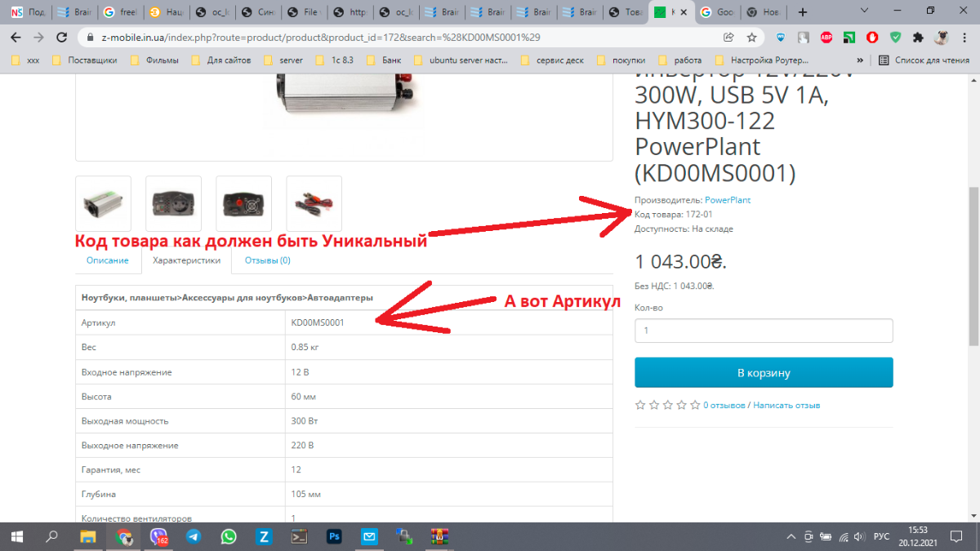Show hidden system tray icons

(x=791, y=537)
